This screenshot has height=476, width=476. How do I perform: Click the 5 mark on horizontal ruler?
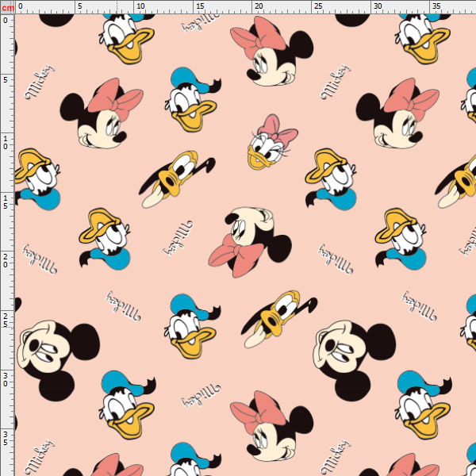point(79,6)
